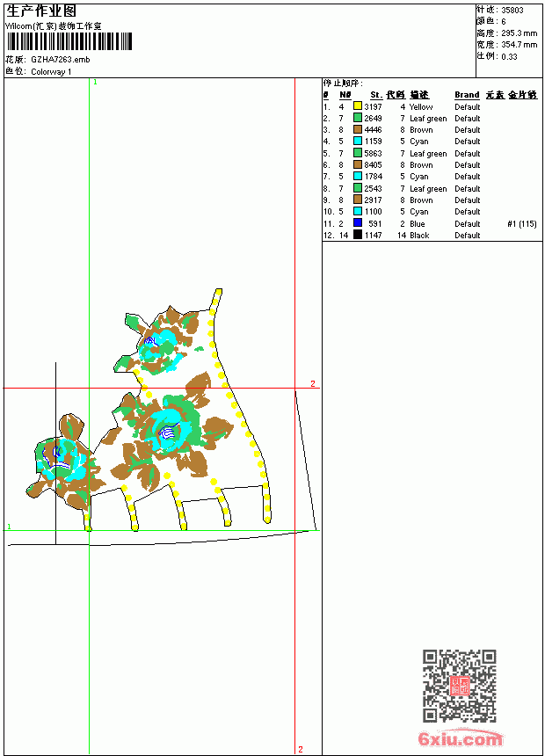
Task: Select the #1 (115) sequin entry
Action: (x=522, y=223)
